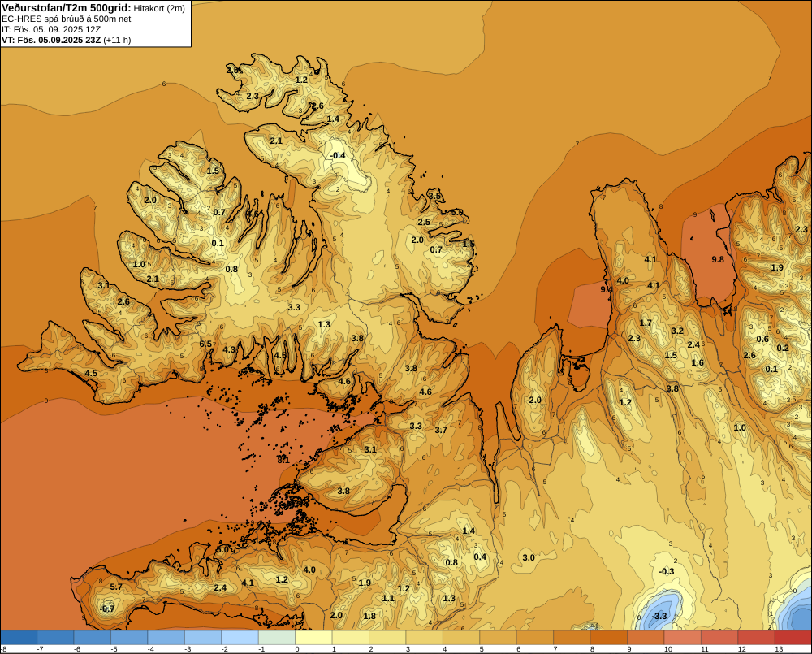This screenshot has width=812, height=654.
Task: Select the legend swatch between 2 and 3
Action: pos(388,637)
